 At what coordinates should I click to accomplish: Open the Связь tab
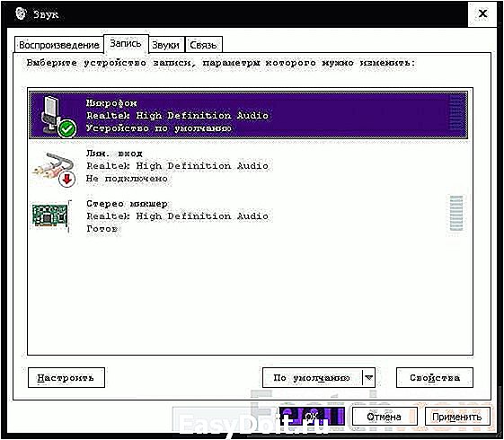pos(203,45)
